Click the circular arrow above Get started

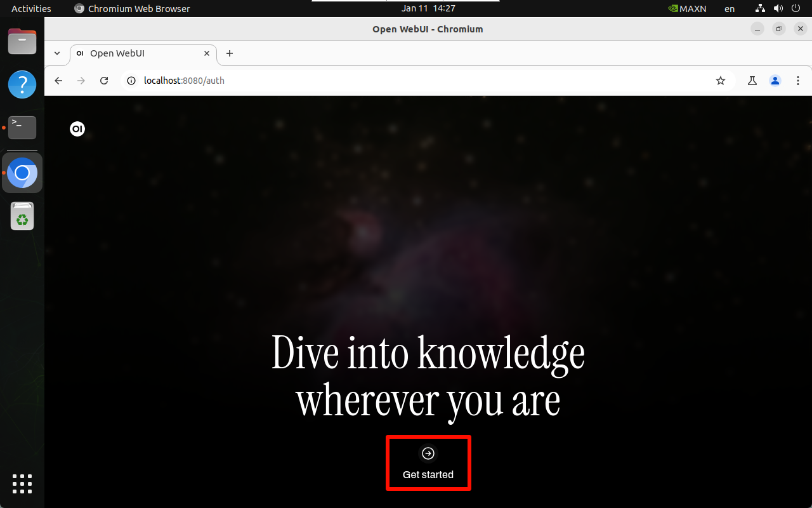coord(428,453)
